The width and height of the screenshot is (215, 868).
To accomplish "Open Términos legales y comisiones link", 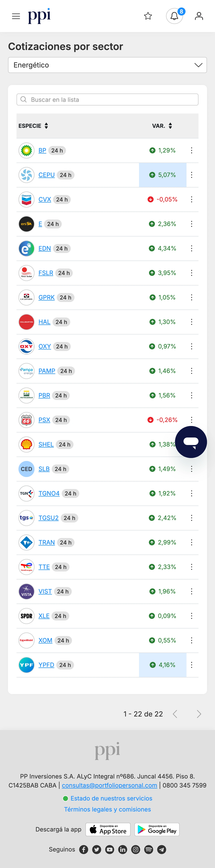I will click(x=107, y=809).
